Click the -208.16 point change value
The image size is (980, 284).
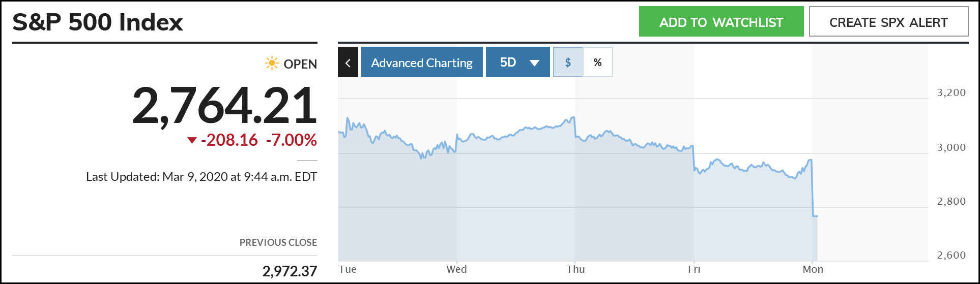(x=229, y=140)
